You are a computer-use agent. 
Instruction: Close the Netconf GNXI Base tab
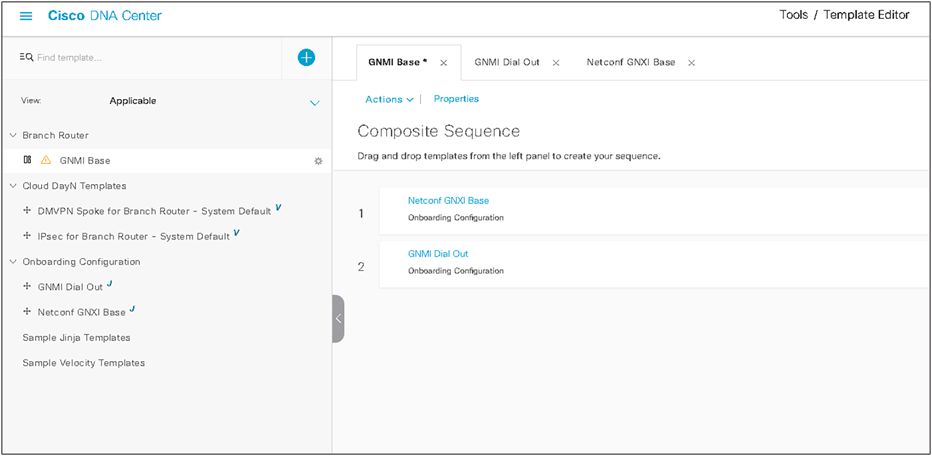tap(691, 63)
